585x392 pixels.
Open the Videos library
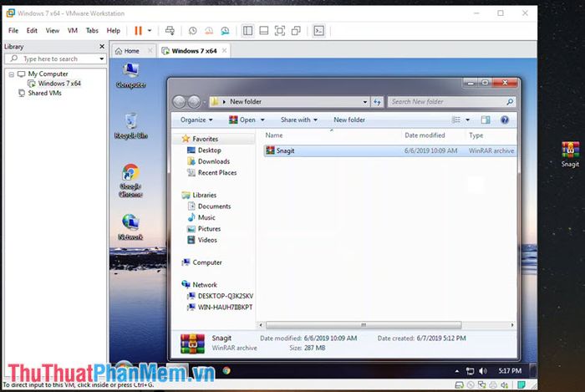pos(202,240)
